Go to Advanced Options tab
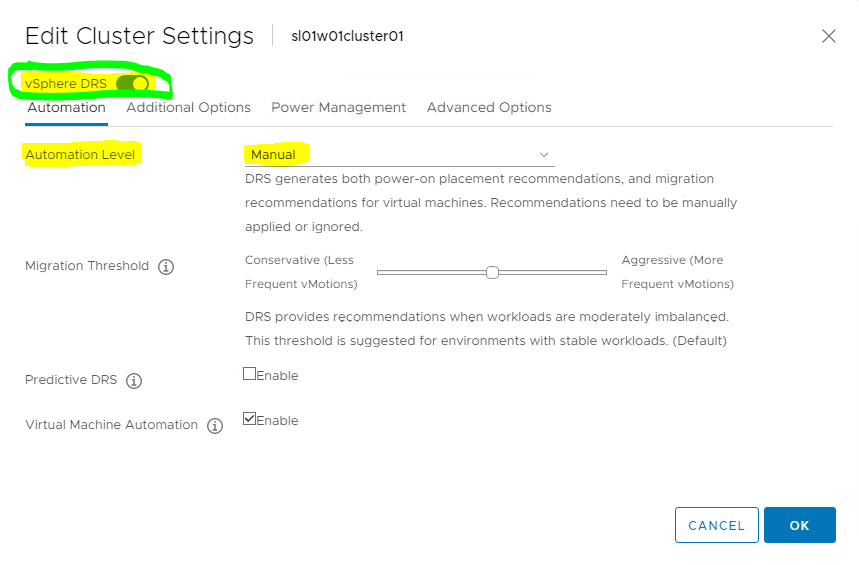 [x=489, y=107]
